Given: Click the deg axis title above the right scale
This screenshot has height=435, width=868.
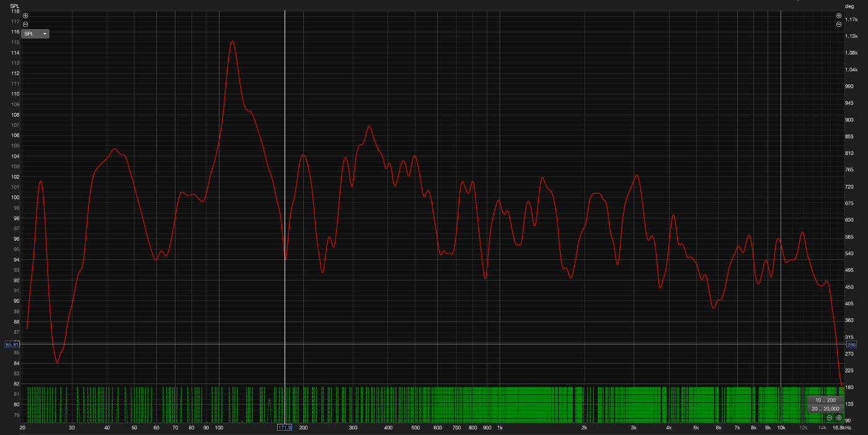Looking at the screenshot, I should click(x=849, y=6).
